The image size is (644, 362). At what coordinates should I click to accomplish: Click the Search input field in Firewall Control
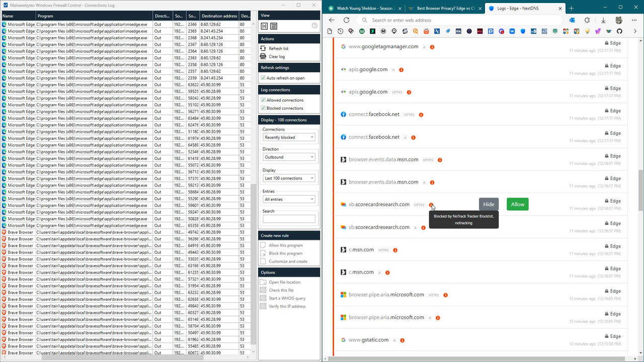coord(289,219)
